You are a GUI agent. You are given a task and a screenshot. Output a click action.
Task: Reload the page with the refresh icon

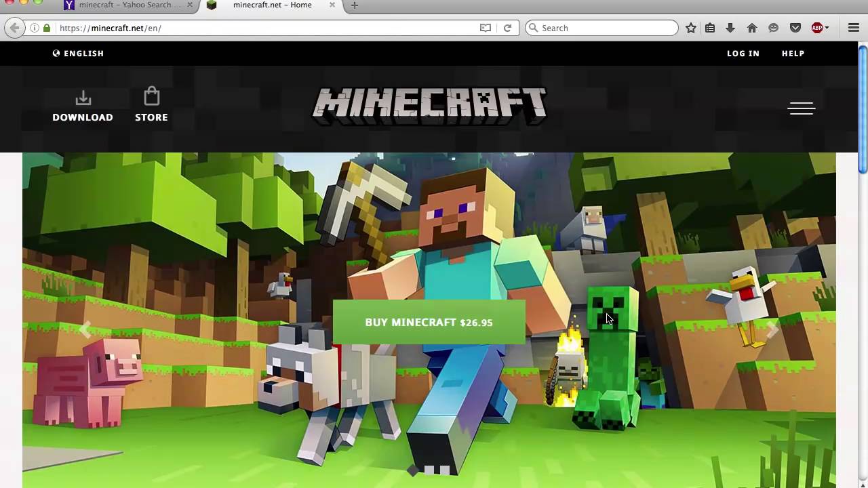click(x=507, y=28)
